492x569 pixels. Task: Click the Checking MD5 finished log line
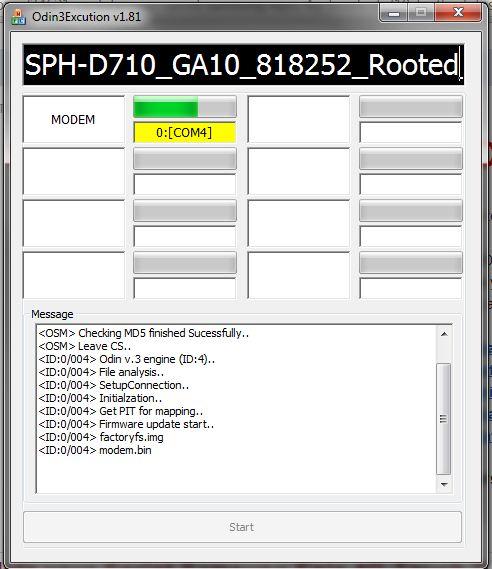click(144, 333)
